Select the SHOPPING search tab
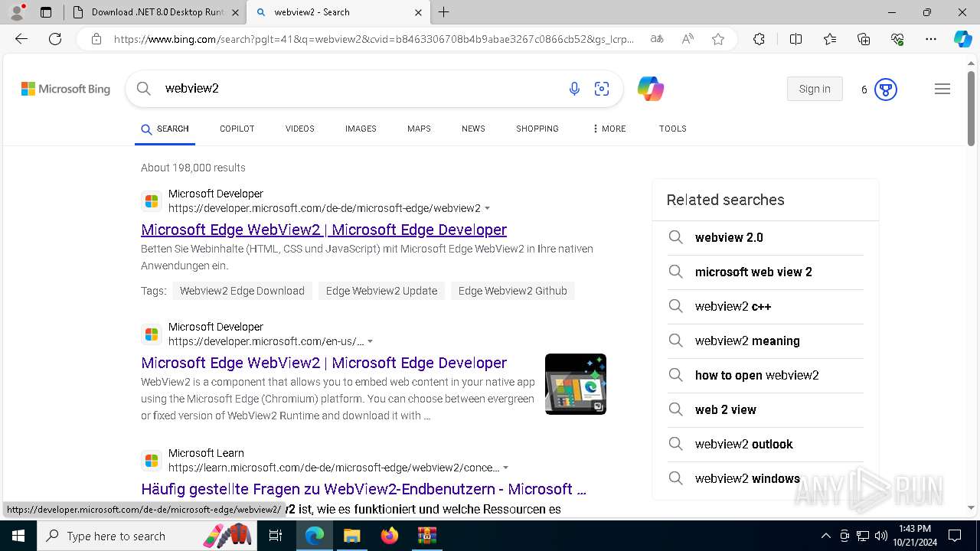 click(537, 129)
